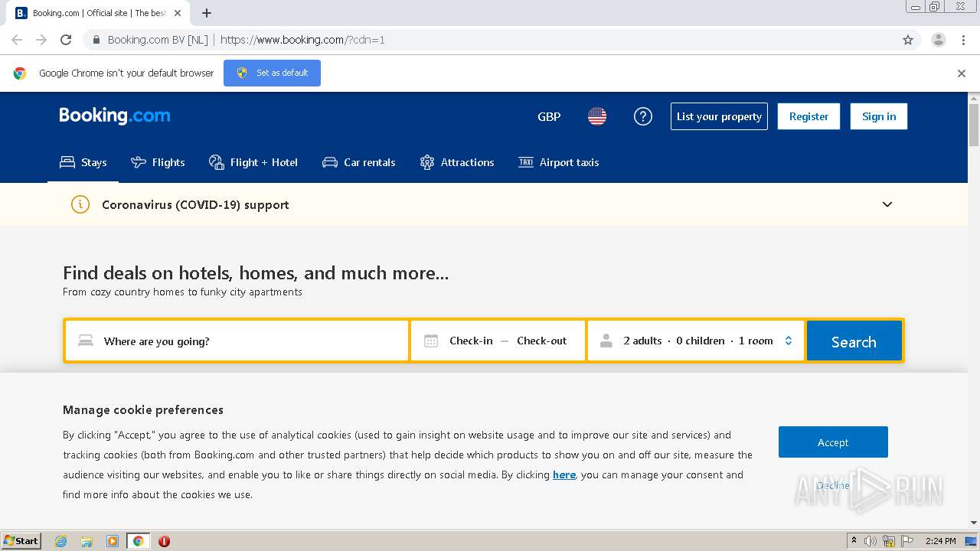Screen dimensions: 980x551
Task: Close the Booking.com browser tab
Action: tap(178, 13)
